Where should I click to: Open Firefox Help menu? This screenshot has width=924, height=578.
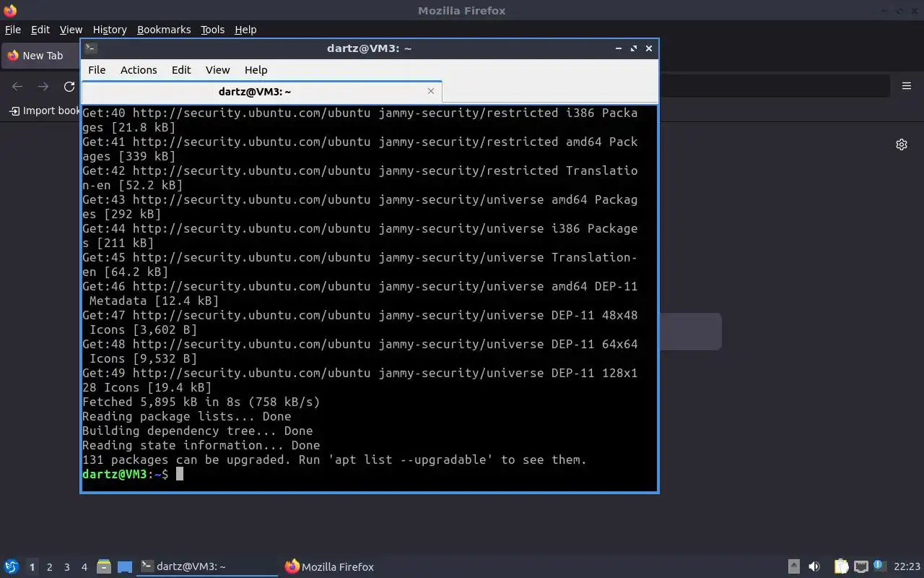click(245, 30)
